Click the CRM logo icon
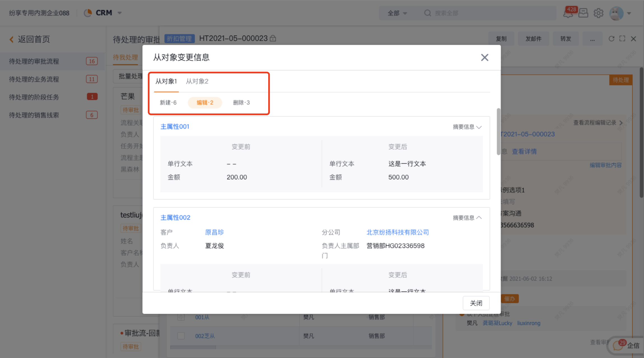 88,13
